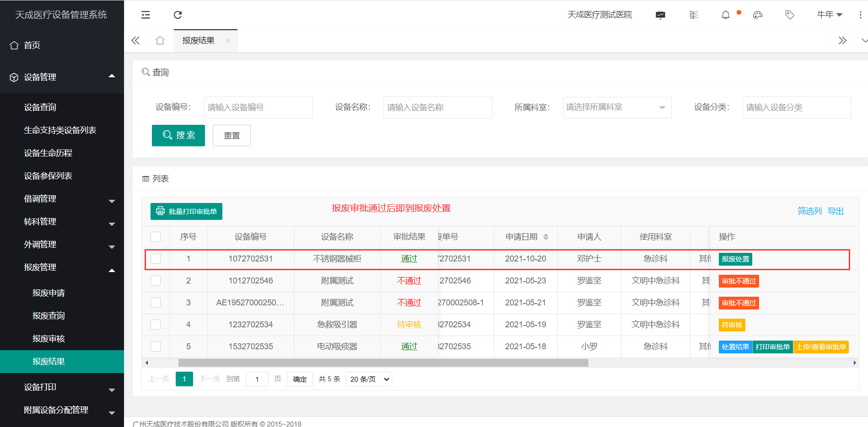This screenshot has height=427, width=868.
Task: Click the 确定 pagination confirm button
Action: click(300, 379)
